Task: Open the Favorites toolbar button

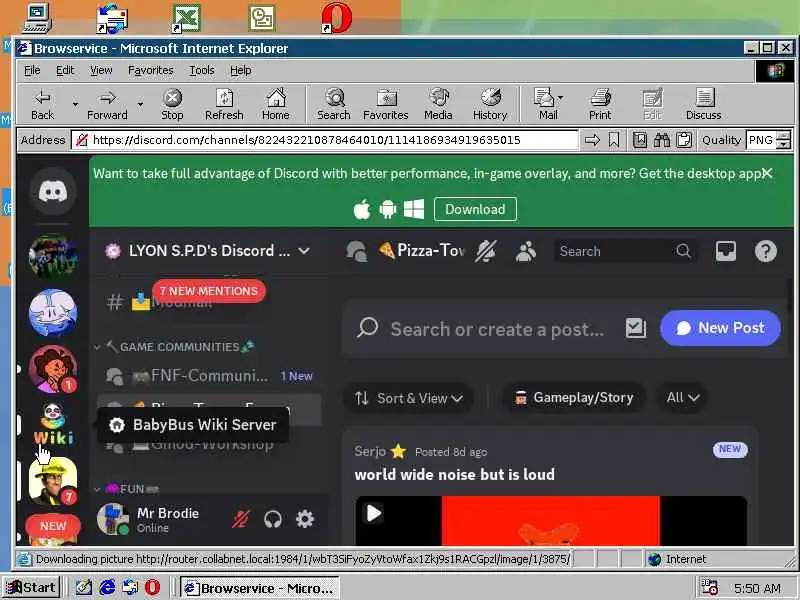Action: pos(386,105)
